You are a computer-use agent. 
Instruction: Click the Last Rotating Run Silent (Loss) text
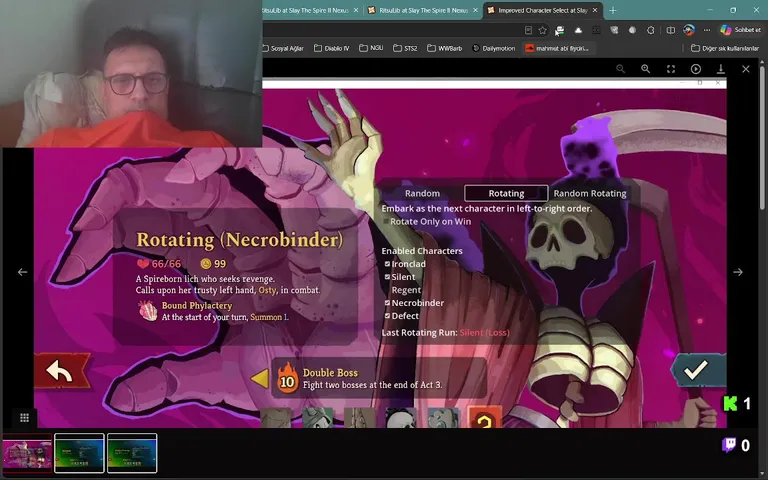[x=445, y=333]
